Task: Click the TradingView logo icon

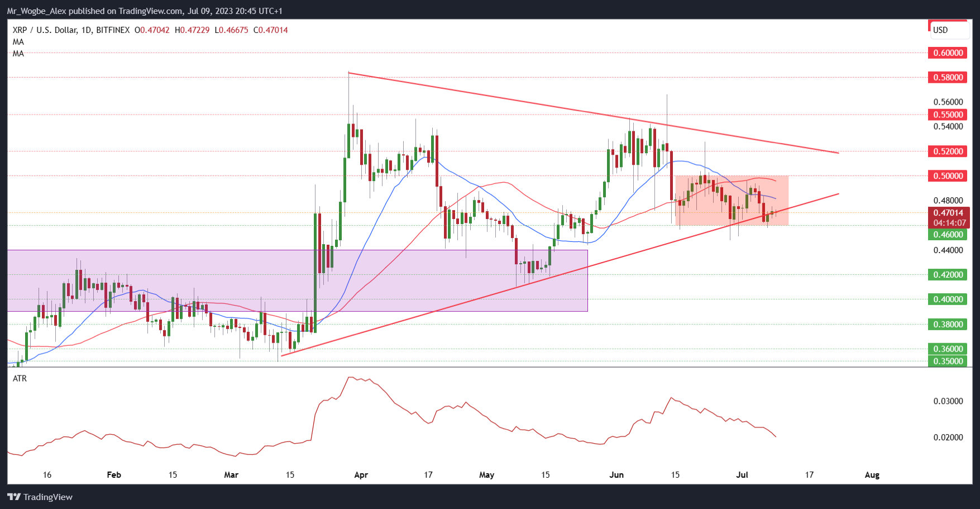Action: coord(14,497)
